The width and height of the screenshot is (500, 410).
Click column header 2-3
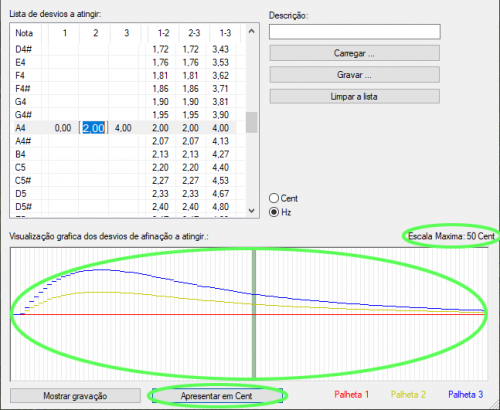click(x=194, y=33)
